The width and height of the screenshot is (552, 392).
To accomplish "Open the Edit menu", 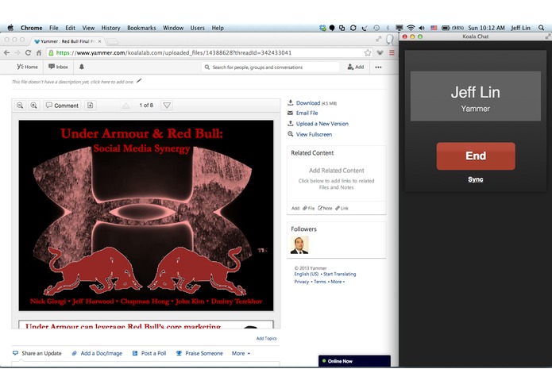I will [x=71, y=28].
